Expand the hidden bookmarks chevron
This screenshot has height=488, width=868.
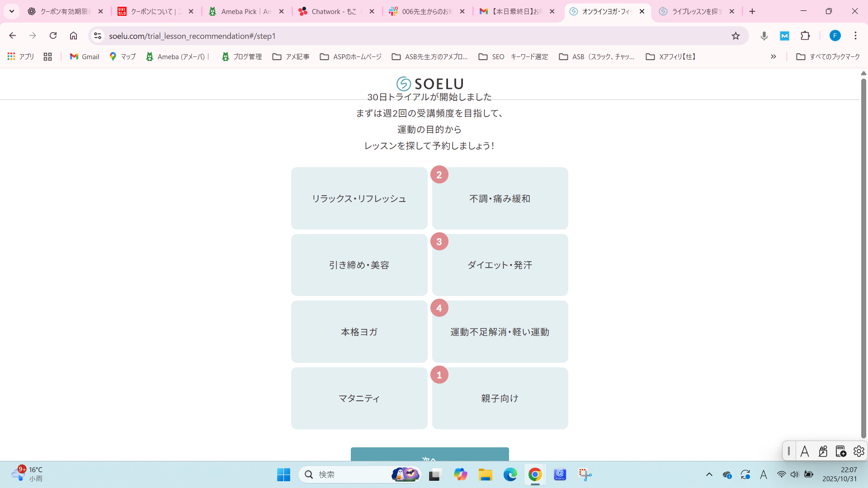773,56
